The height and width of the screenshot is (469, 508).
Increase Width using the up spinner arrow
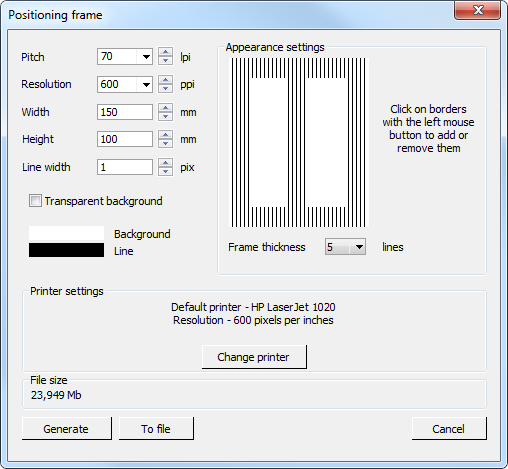click(x=165, y=108)
